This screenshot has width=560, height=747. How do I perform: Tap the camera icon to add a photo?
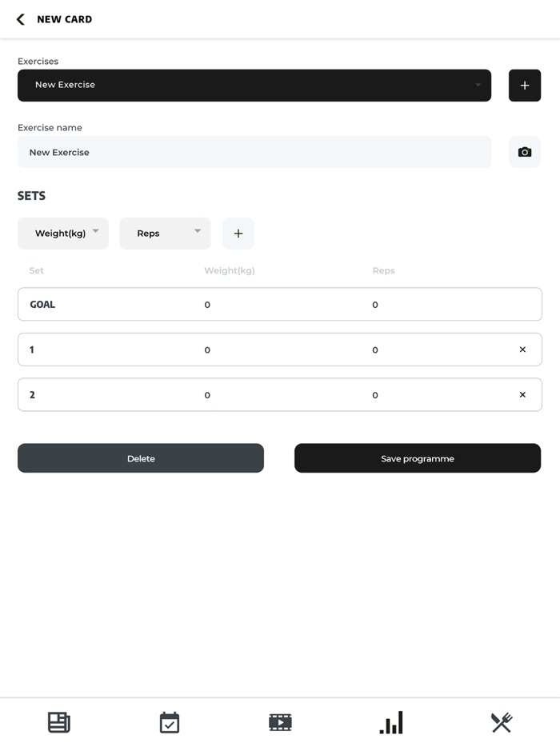coord(524,152)
